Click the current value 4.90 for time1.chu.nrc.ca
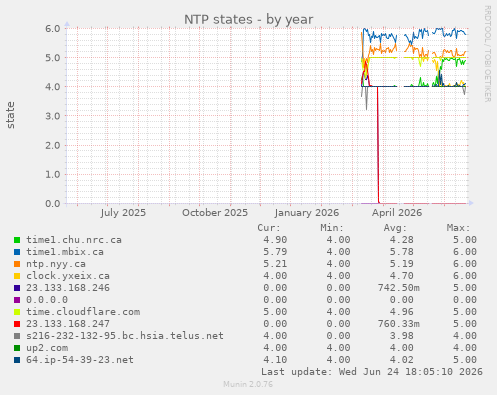Screen dimensions: 497x395 click(x=275, y=240)
